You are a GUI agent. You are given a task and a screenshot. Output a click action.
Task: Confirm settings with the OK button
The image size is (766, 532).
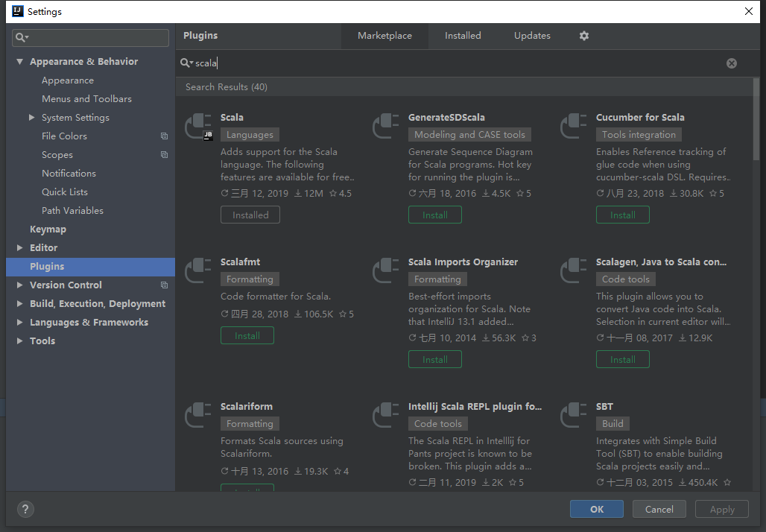(597, 509)
